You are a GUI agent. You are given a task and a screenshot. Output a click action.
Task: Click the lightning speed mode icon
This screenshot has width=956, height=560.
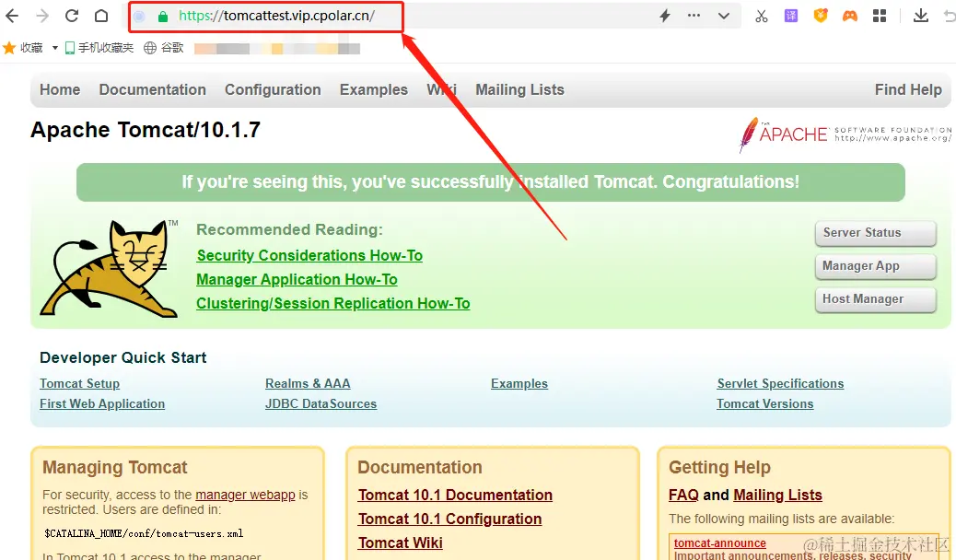tap(665, 16)
